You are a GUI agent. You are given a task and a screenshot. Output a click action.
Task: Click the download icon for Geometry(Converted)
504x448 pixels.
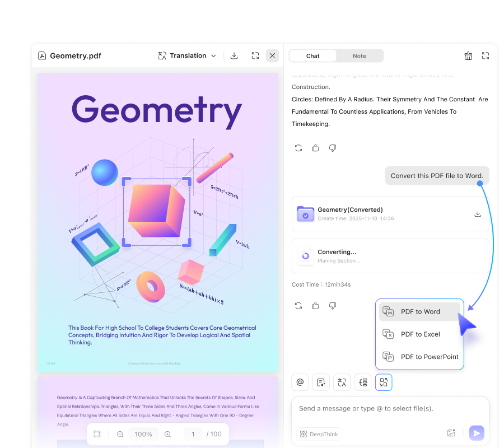pos(478,213)
